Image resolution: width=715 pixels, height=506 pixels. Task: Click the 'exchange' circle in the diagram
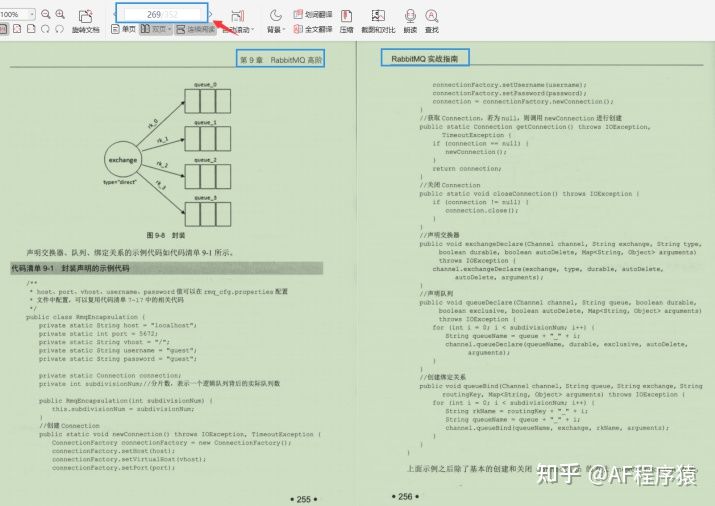tap(123, 160)
